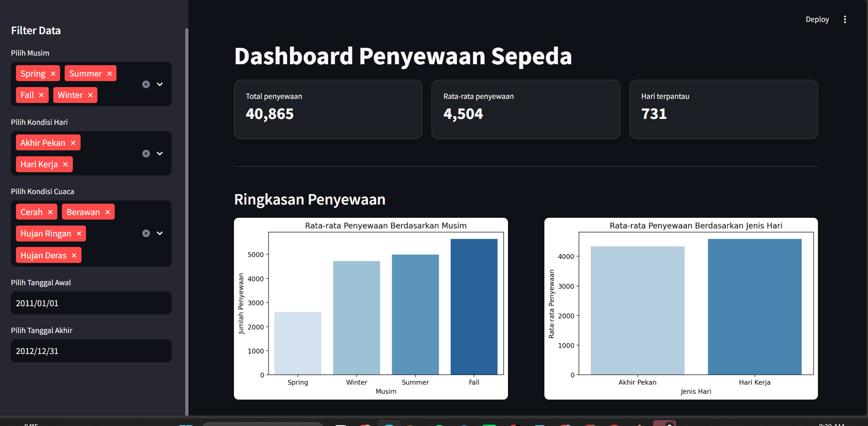
Task: Click the Total penyewaan value 40,865
Action: tap(270, 114)
